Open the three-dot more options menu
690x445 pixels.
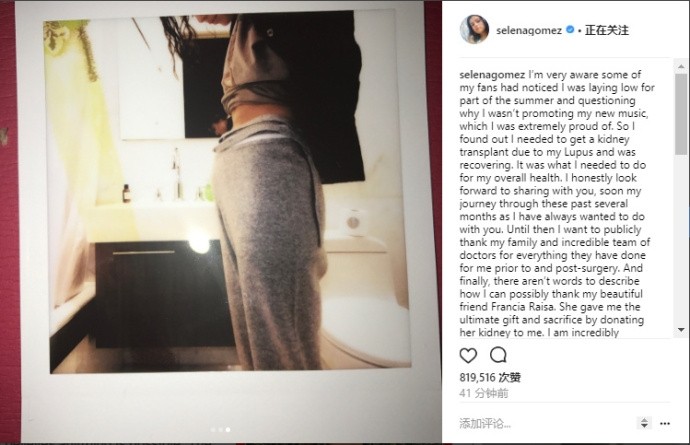pos(665,423)
